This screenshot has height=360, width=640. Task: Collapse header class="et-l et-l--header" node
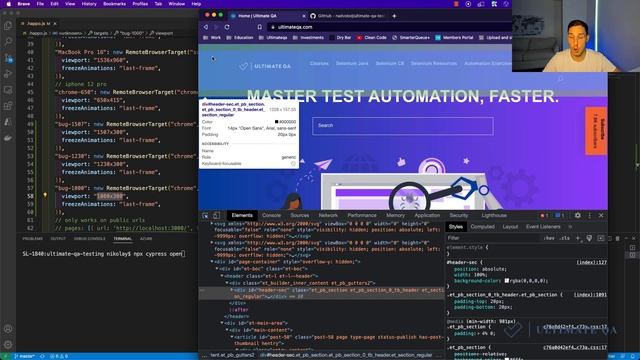click(x=222, y=276)
